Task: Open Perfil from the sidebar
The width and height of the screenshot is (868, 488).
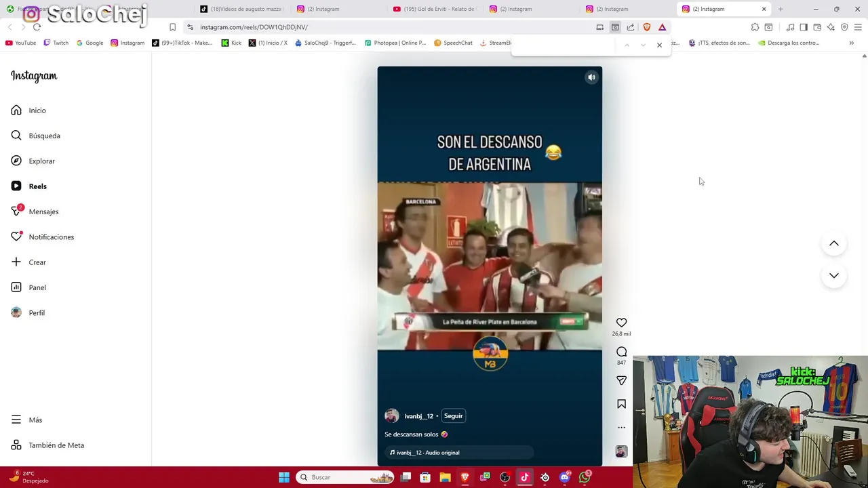Action: pos(28,313)
